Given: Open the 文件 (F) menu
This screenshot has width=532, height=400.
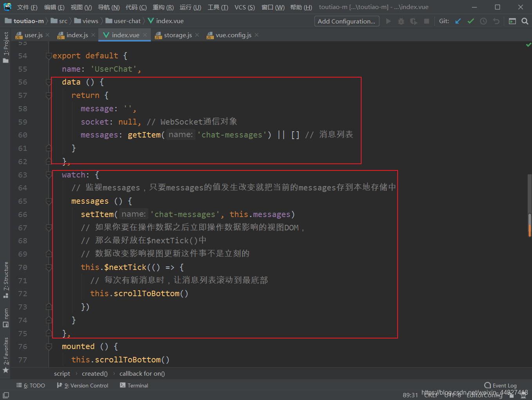Looking at the screenshot, I should (27, 7).
